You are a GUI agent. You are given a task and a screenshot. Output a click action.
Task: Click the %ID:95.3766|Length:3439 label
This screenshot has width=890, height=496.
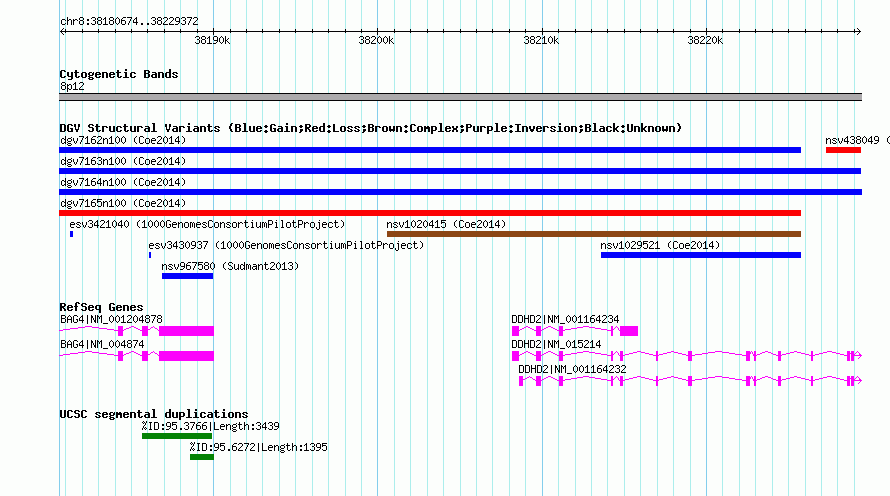[x=211, y=426]
